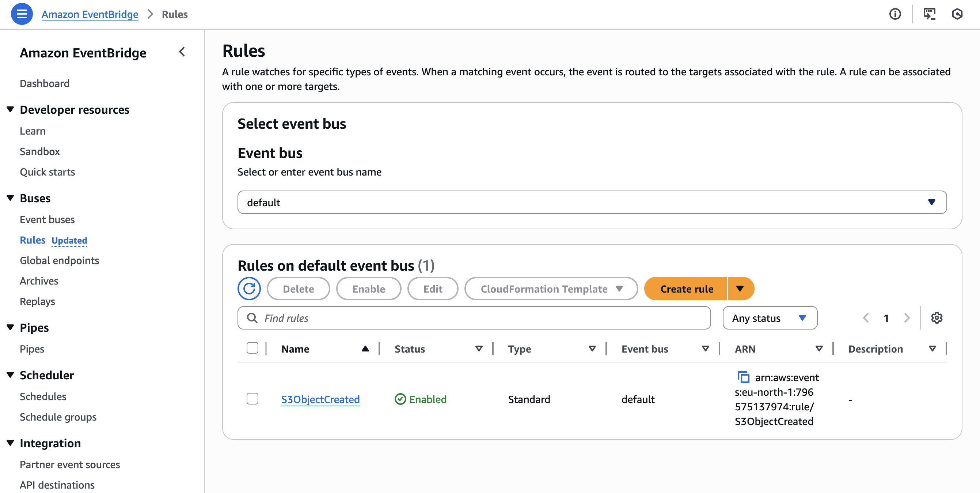Click the Create rule button
The width and height of the screenshot is (980, 493).
tap(687, 289)
